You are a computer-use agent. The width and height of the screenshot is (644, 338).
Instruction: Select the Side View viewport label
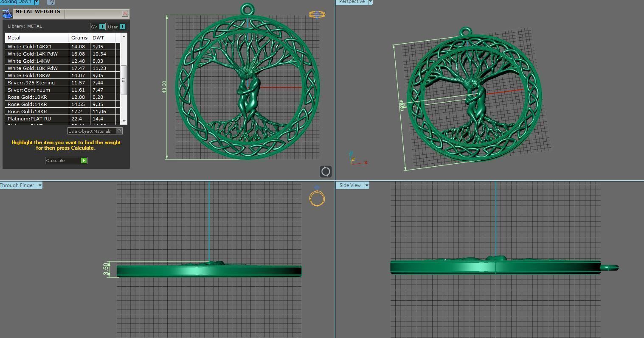tap(350, 185)
